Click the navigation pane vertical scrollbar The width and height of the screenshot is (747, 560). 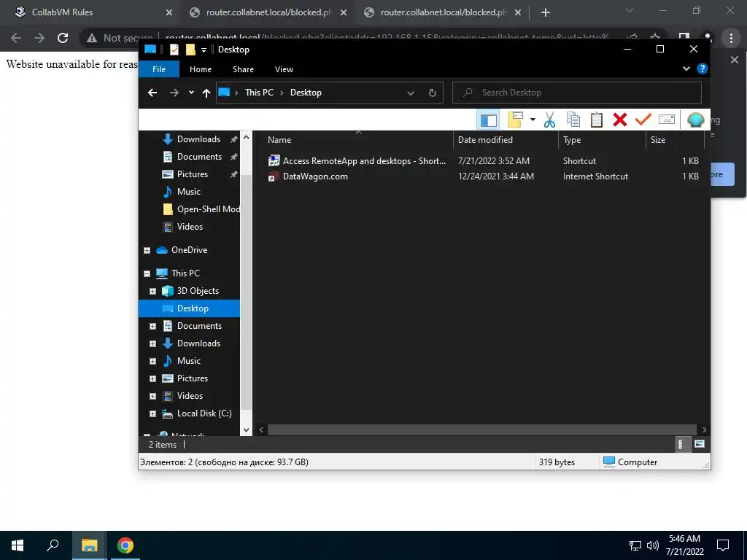(x=246, y=292)
